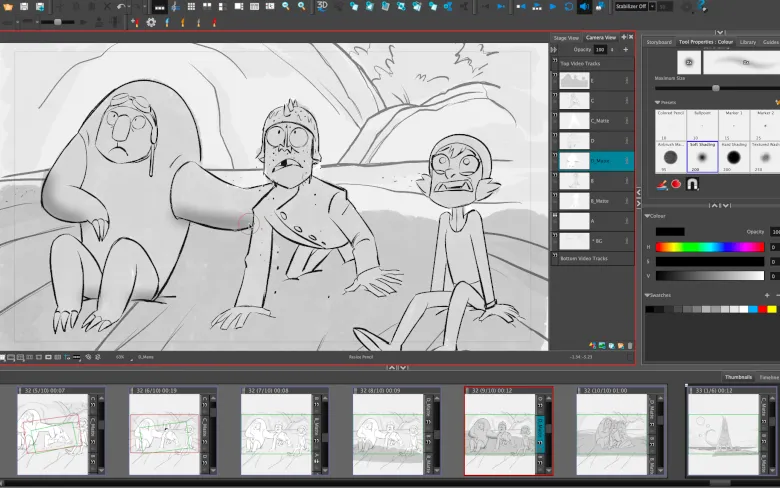Click the add red marker plus icon
The image size is (780, 488).
click(135, 22)
